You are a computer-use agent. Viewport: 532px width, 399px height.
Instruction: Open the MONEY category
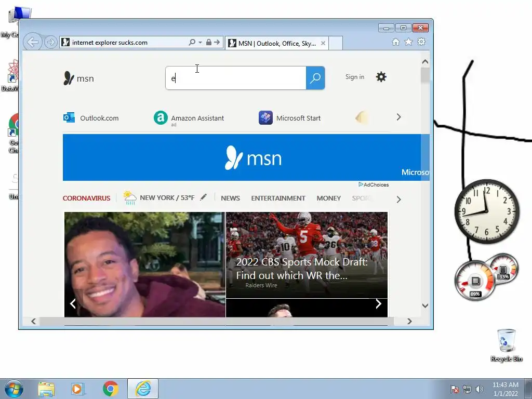(328, 198)
